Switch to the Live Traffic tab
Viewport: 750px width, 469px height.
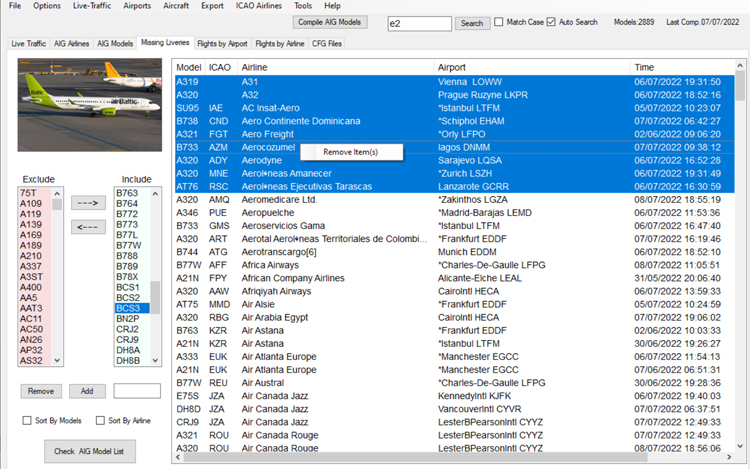tap(29, 44)
